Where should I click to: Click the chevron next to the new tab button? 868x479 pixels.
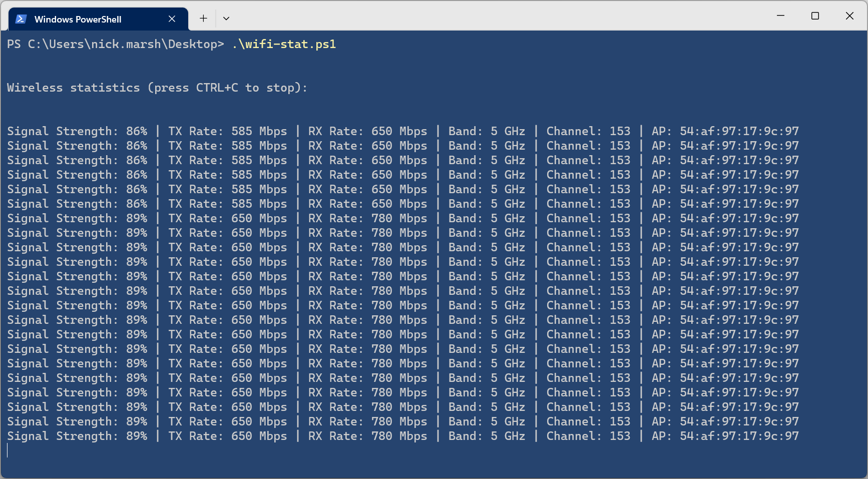(x=226, y=18)
